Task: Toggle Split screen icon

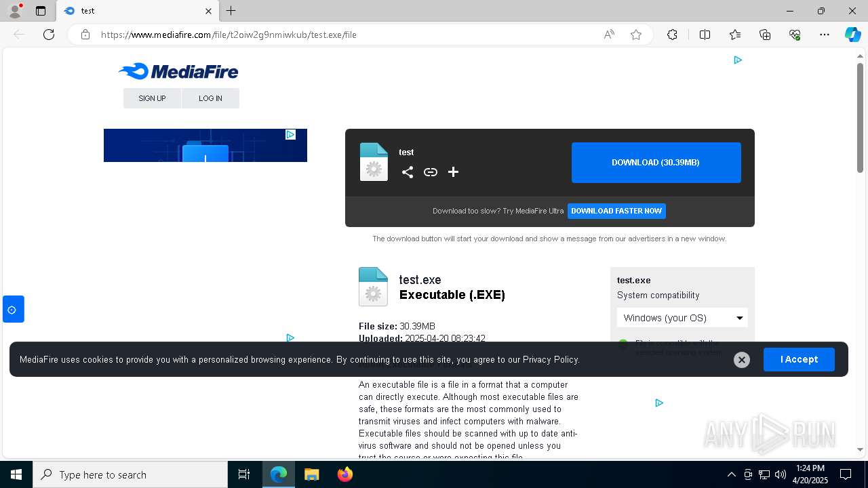Action: (705, 35)
